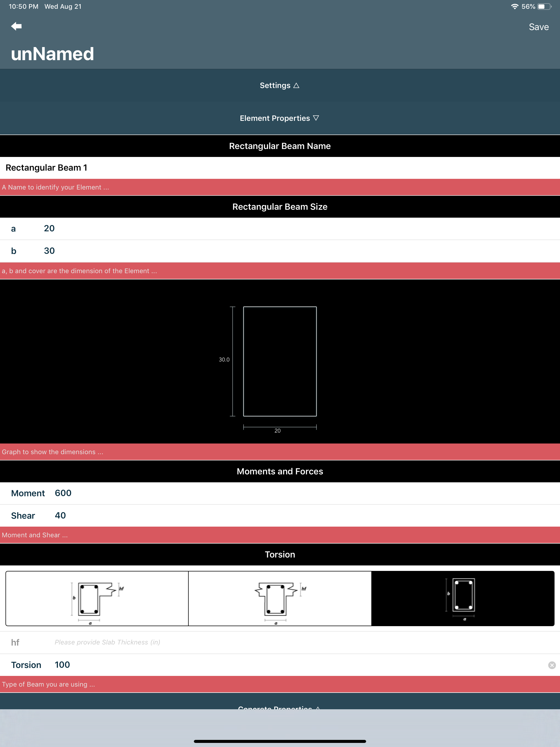Save the unNamed project
The width and height of the screenshot is (560, 747).
[538, 27]
